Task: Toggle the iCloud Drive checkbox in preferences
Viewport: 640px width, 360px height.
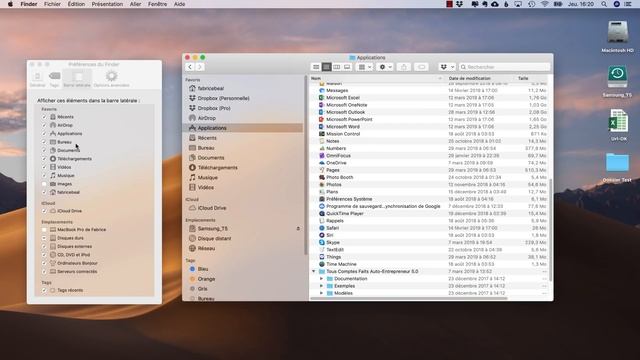Action: click(x=44, y=211)
